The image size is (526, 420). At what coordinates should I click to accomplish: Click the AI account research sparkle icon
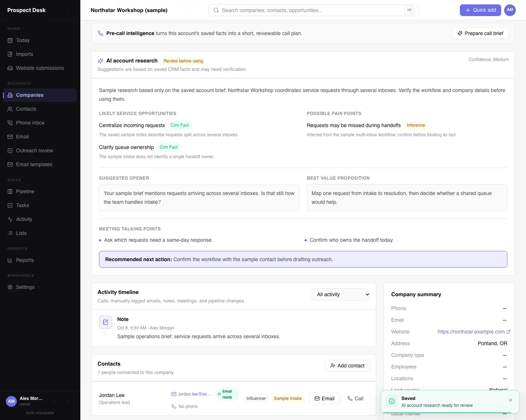coord(100,61)
